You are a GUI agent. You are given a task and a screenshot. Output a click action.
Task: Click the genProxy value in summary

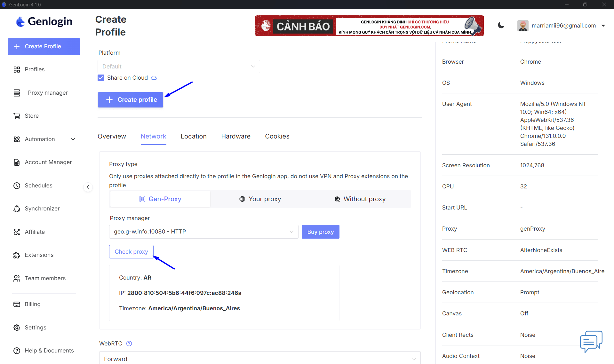(532, 229)
